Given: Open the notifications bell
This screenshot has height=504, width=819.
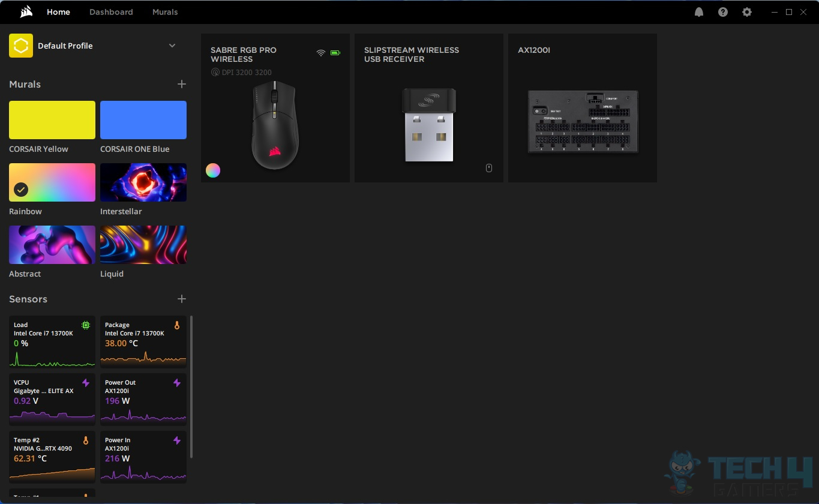Looking at the screenshot, I should (699, 12).
